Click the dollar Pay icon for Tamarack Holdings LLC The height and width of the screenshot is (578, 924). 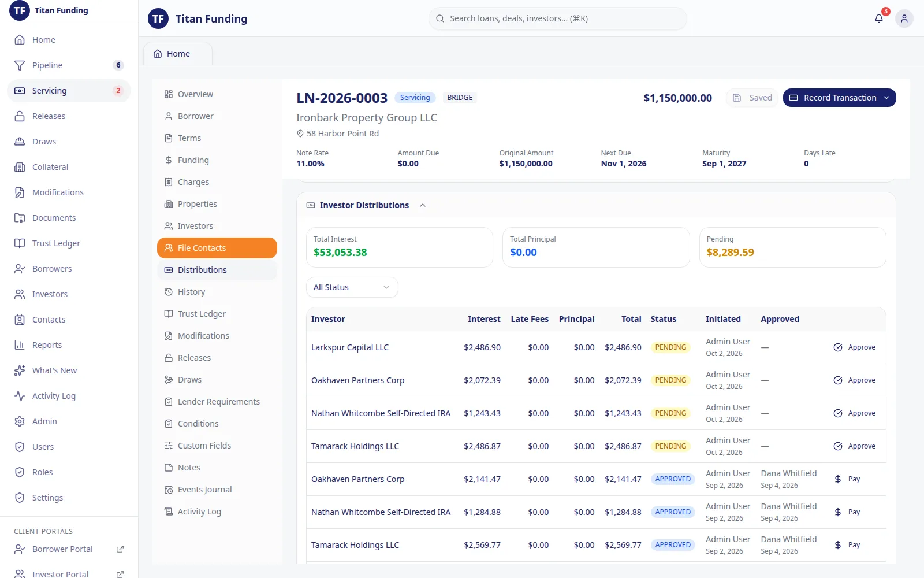838,545
